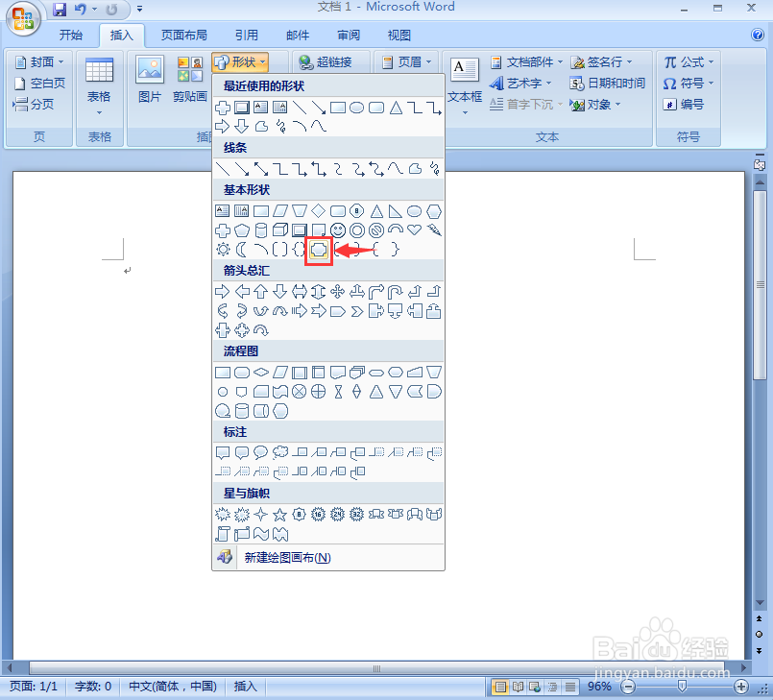
Task: Select the cylinder (can) basic shape
Action: point(261,230)
